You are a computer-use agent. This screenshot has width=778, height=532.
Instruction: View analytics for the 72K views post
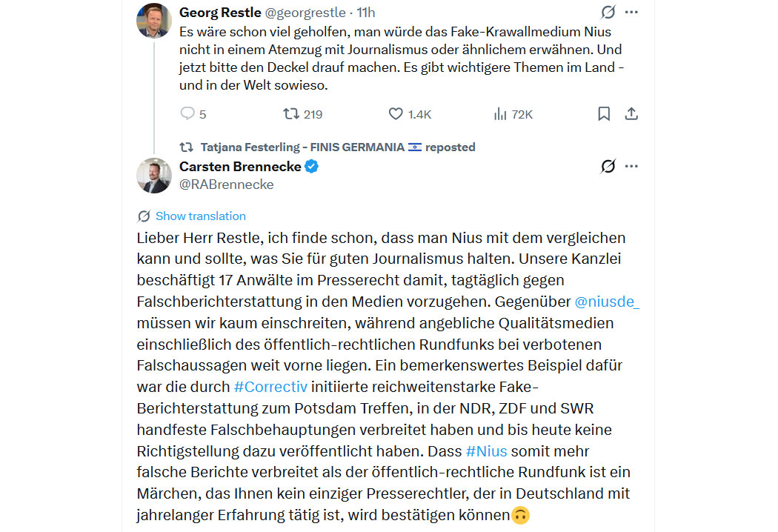[x=501, y=114]
